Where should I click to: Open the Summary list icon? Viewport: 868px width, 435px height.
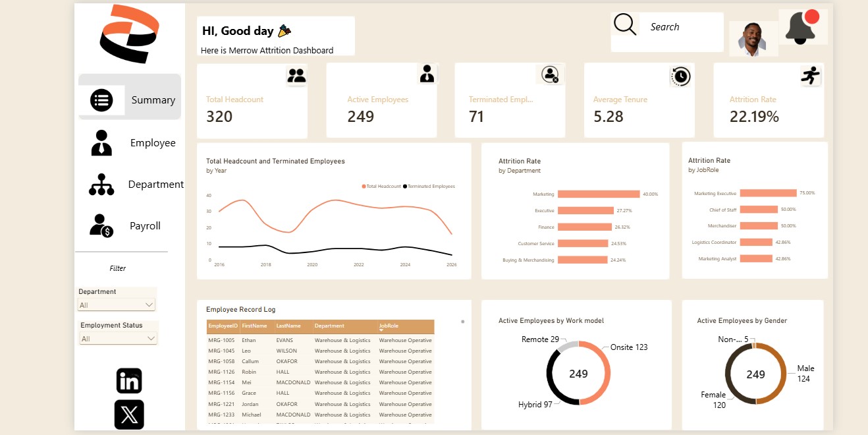(x=101, y=100)
